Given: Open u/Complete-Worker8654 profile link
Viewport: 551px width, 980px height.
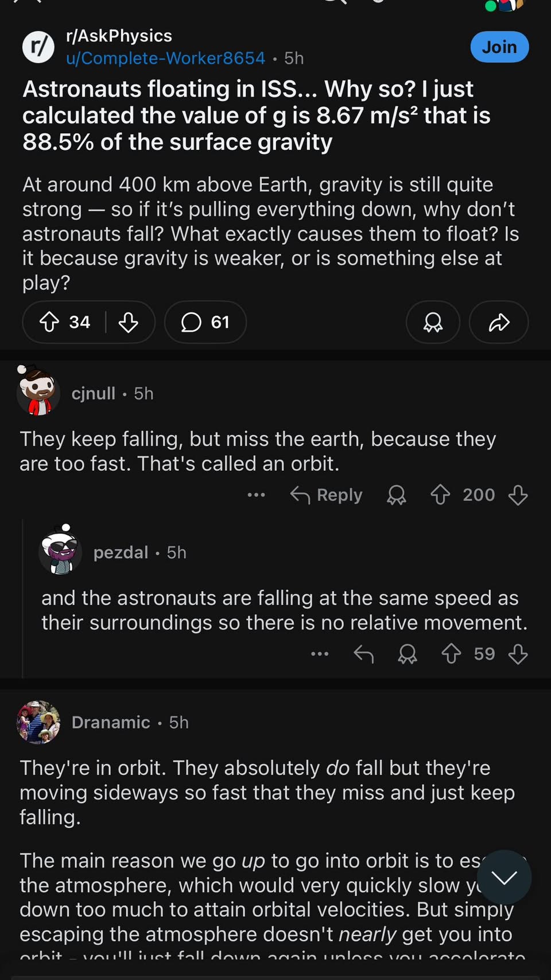Looking at the screenshot, I should click(165, 58).
